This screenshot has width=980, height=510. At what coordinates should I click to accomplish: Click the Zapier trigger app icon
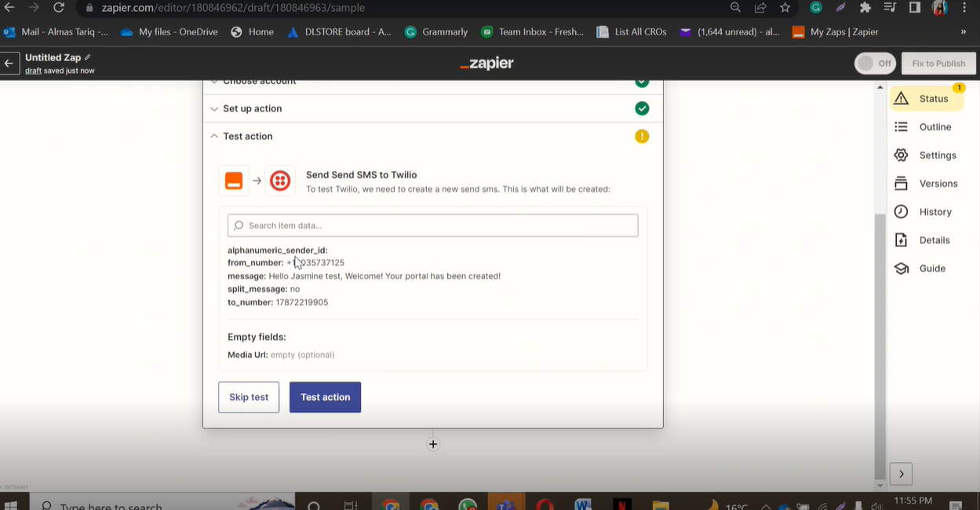[x=234, y=180]
